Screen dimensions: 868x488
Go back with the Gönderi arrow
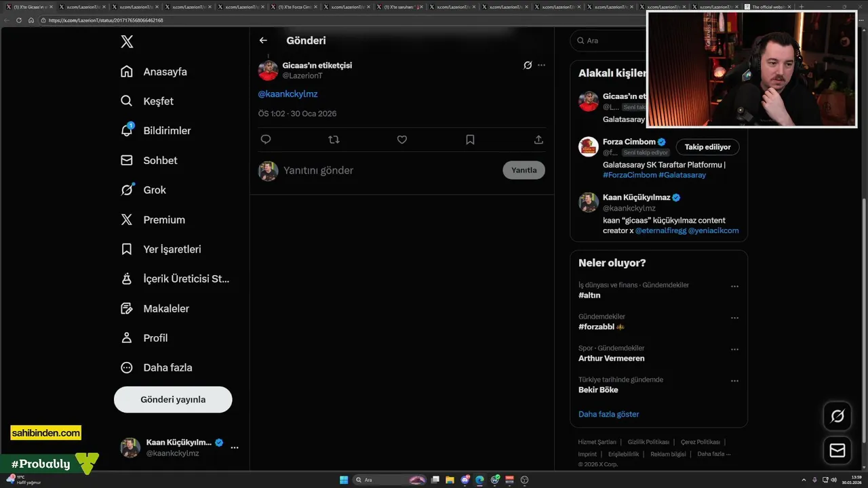[263, 41]
